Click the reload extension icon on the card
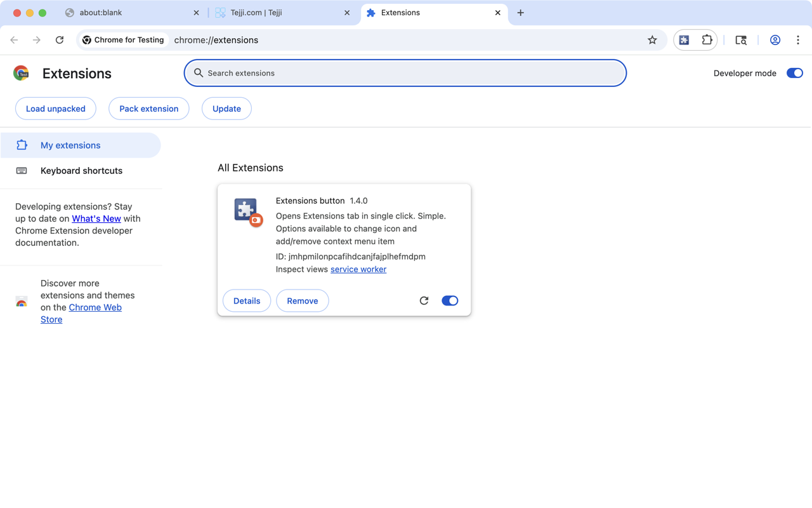 [x=424, y=300]
